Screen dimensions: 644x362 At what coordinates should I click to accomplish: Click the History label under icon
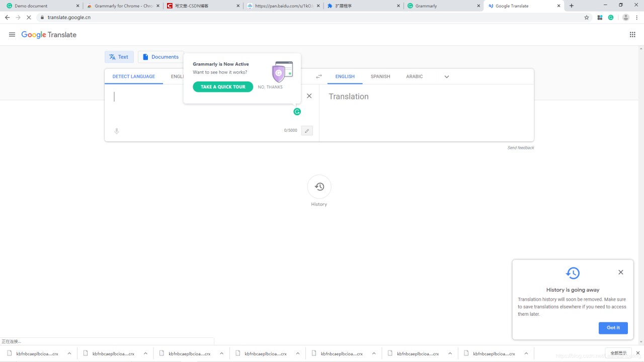click(x=319, y=204)
